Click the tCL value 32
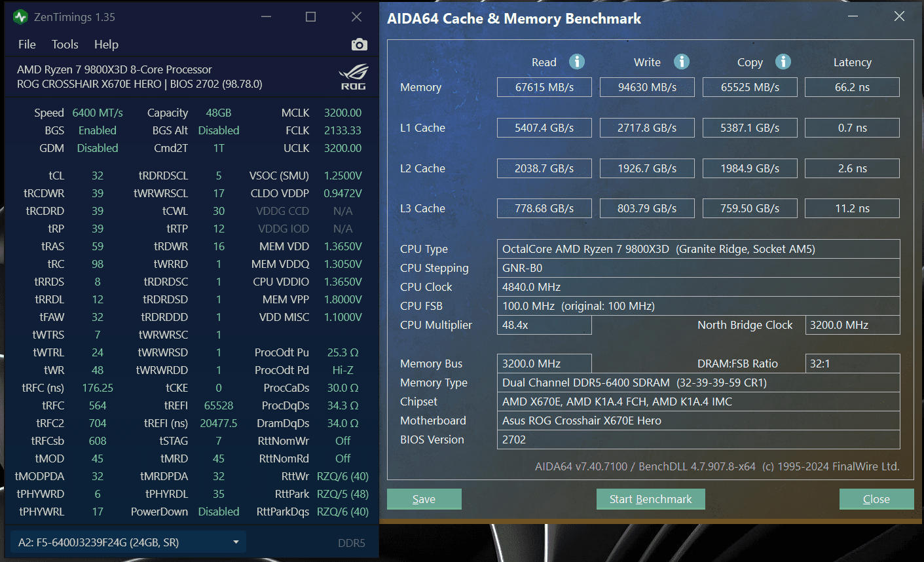924x562 pixels. point(98,176)
